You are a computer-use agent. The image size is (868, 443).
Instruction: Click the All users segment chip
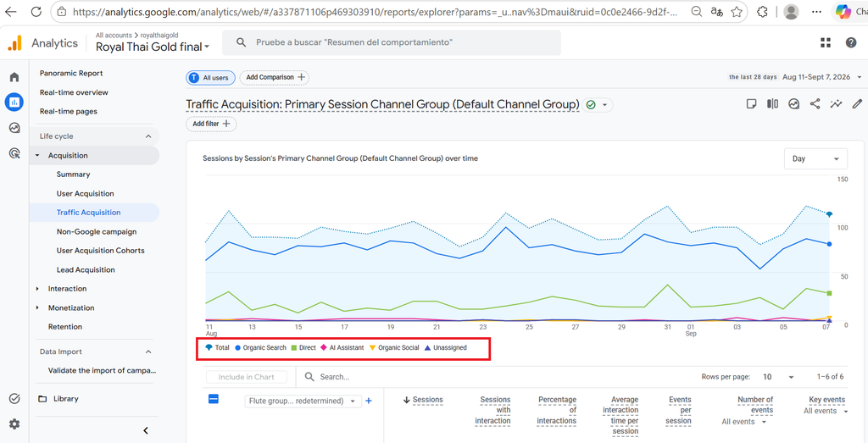210,78
